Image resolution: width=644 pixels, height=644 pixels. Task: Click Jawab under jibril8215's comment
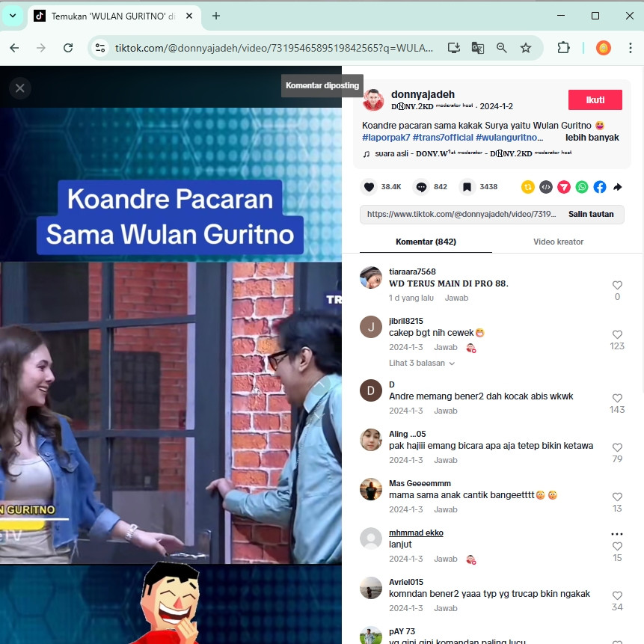tap(446, 347)
